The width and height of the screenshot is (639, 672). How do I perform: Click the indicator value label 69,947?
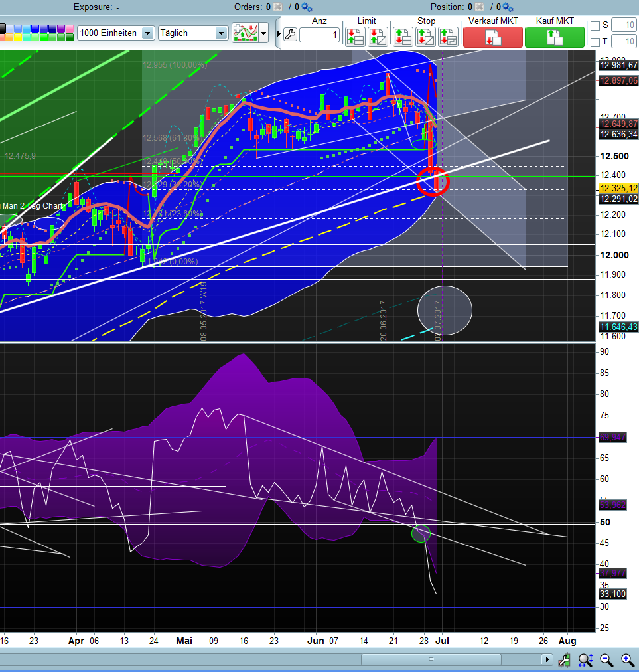(612, 437)
